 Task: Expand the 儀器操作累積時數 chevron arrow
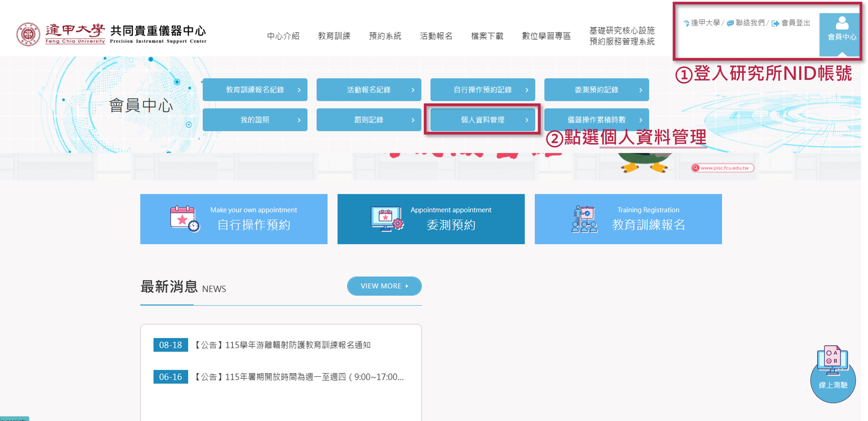click(x=641, y=120)
